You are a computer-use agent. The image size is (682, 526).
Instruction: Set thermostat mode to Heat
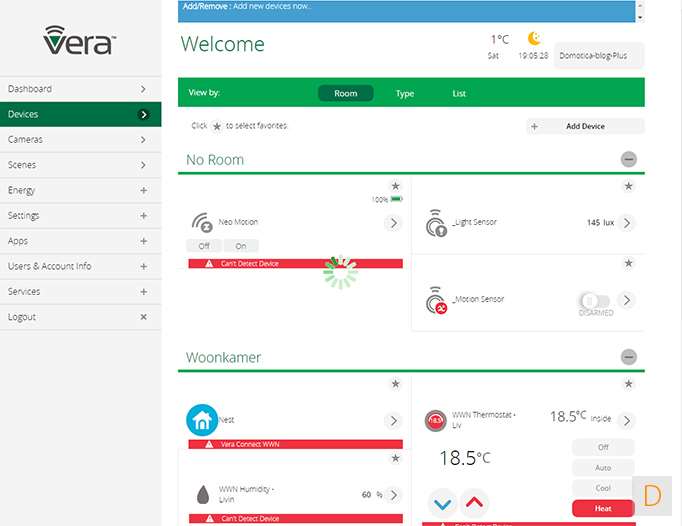click(x=603, y=508)
